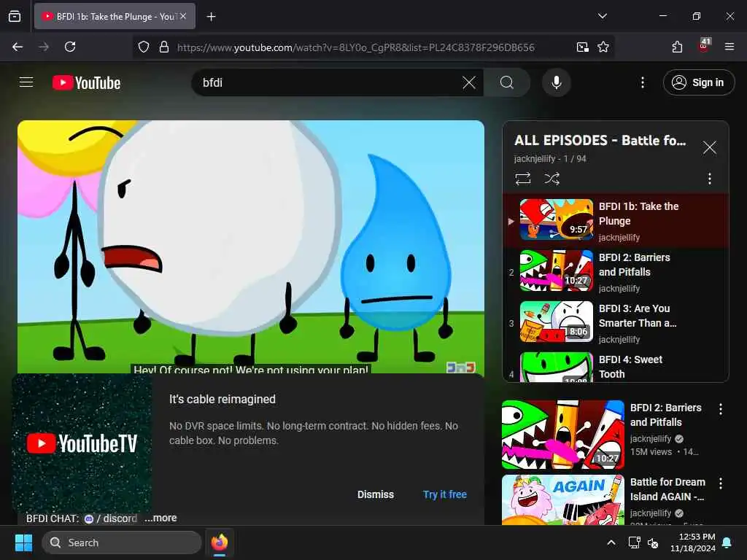The image size is (747, 560).
Task: Click the YouTube TV promo image
Action: click(82, 444)
